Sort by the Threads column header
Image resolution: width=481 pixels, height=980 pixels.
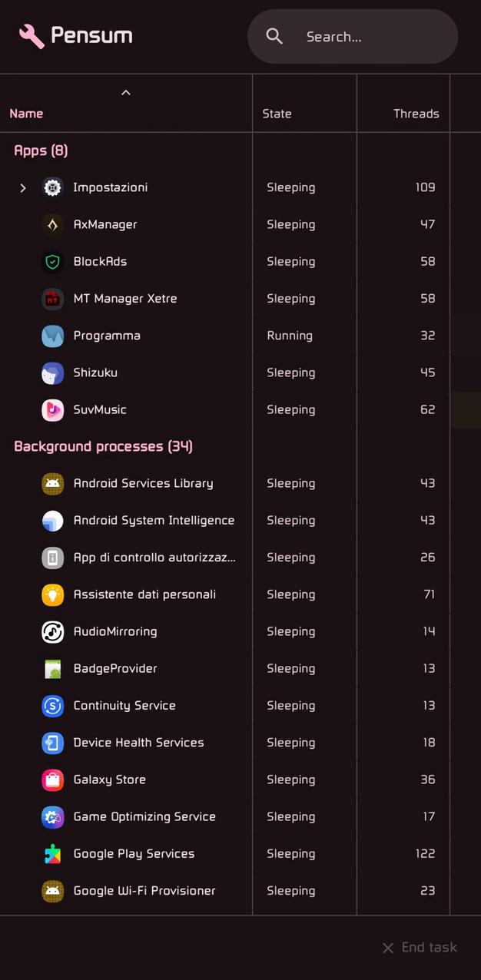(416, 114)
